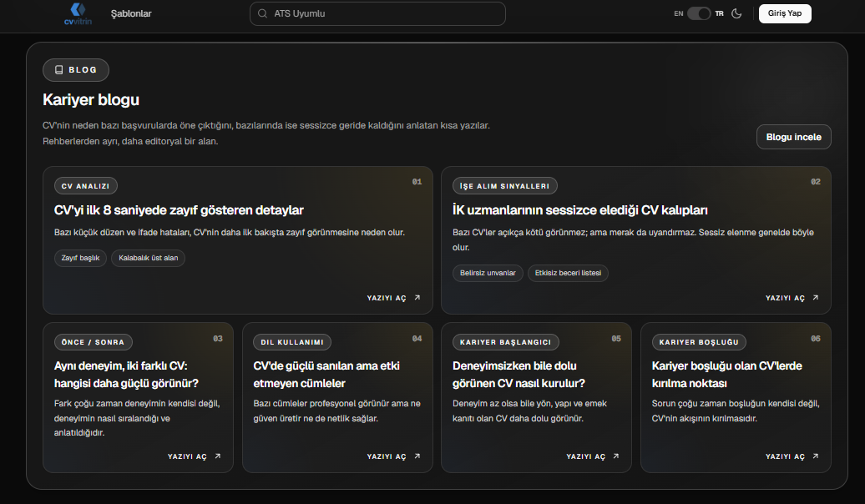Viewport: 865px width, 504px height.
Task: Click arrow icon on CV ANALIZI card
Action: (417, 298)
